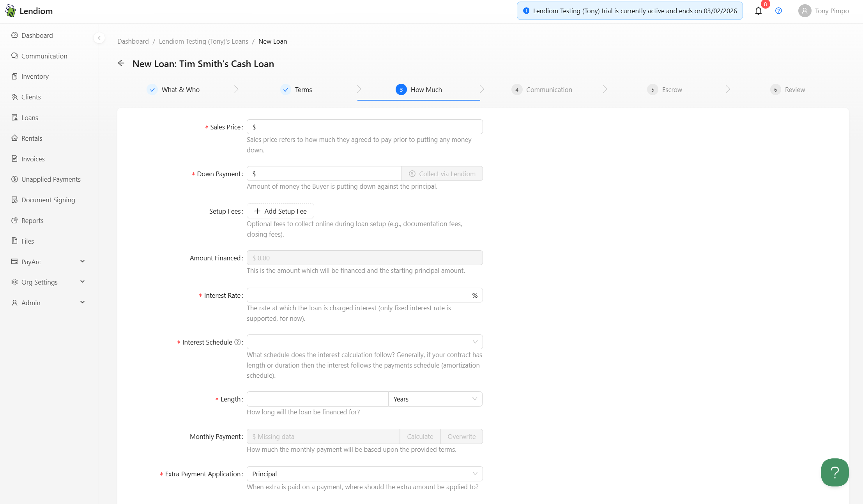Click the Inventory sidebar icon
Screen dimensions: 863x504
tap(14, 76)
